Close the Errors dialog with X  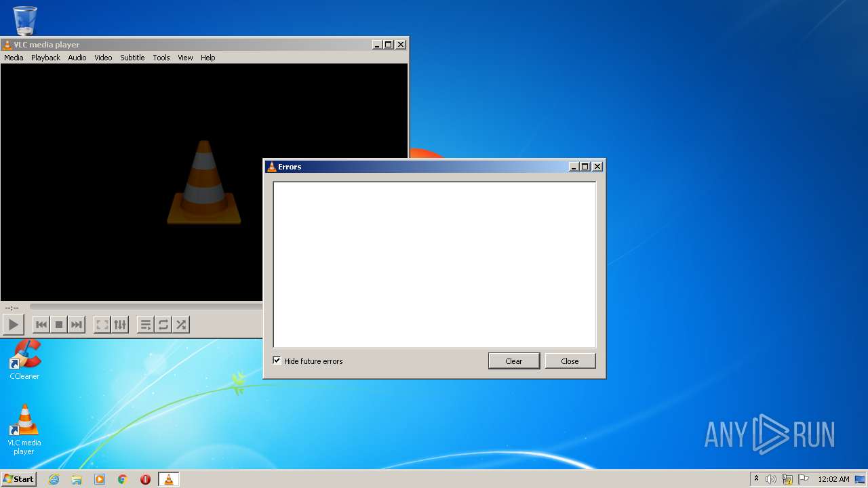pos(597,167)
